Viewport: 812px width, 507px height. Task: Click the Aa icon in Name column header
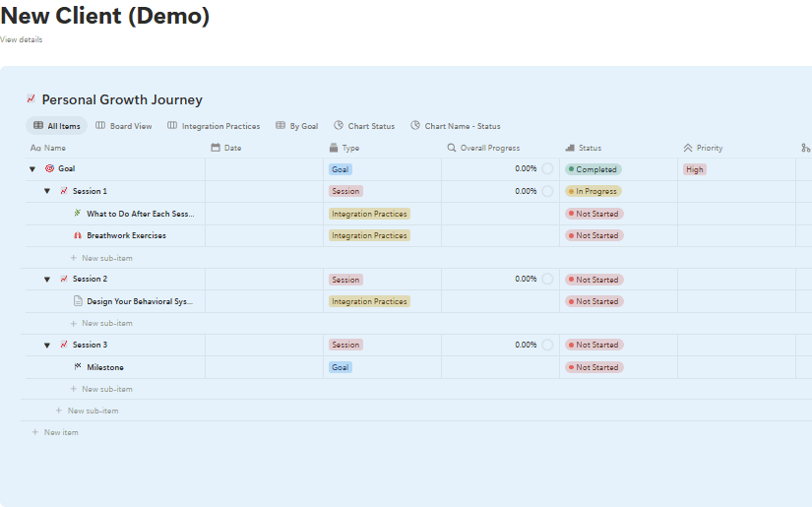point(35,148)
